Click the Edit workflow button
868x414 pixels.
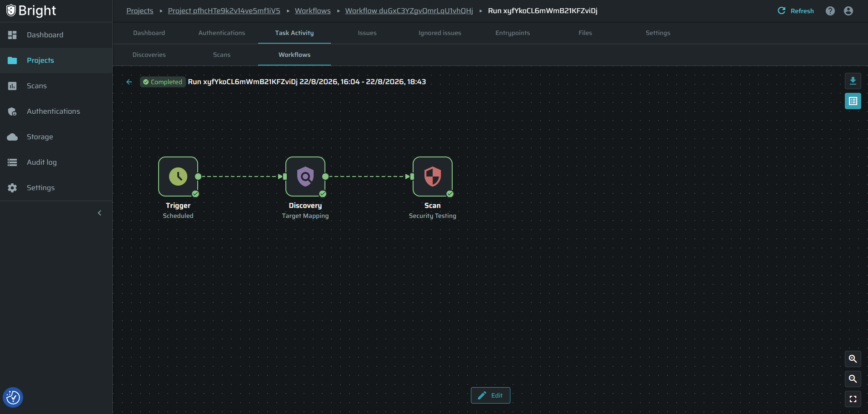[x=490, y=395]
